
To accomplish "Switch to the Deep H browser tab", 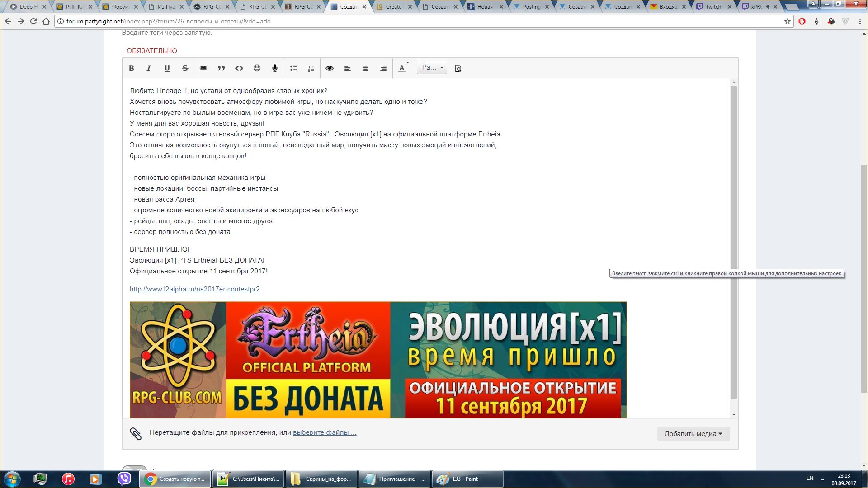I will [27, 7].
